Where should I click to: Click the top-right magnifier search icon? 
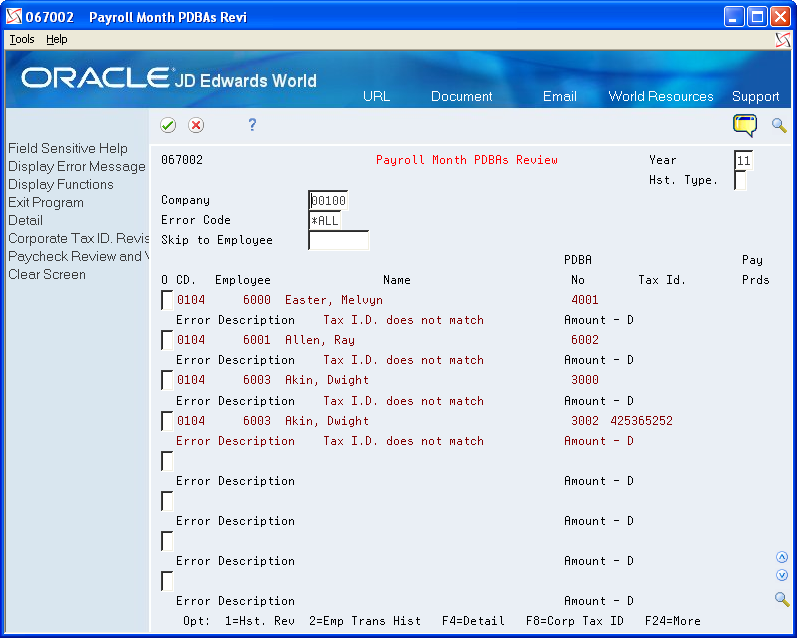779,125
